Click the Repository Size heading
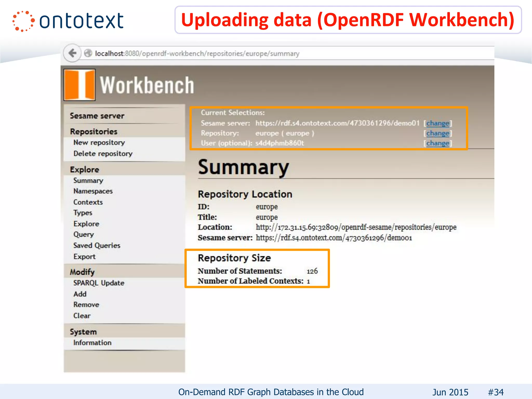The image size is (532, 399). 234,258
